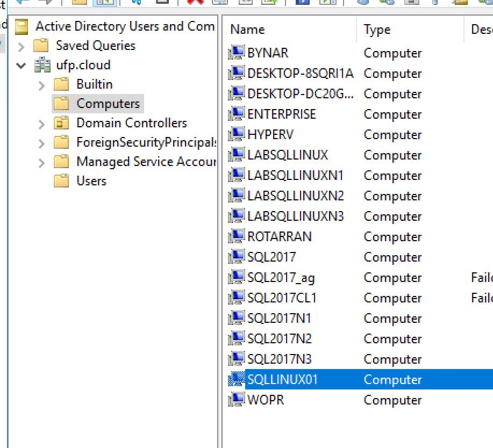Click the BYNAR computer icon
The height and width of the screenshot is (448, 493).
pyautogui.click(x=237, y=53)
